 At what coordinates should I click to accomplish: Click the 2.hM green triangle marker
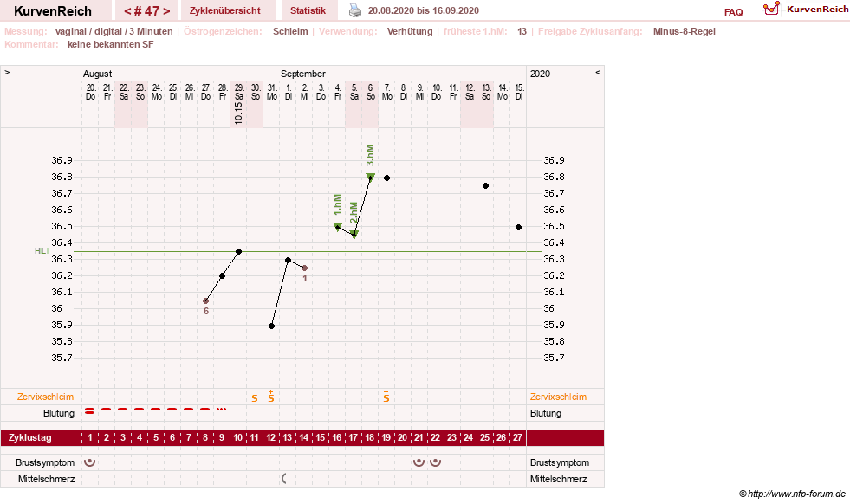point(354,235)
